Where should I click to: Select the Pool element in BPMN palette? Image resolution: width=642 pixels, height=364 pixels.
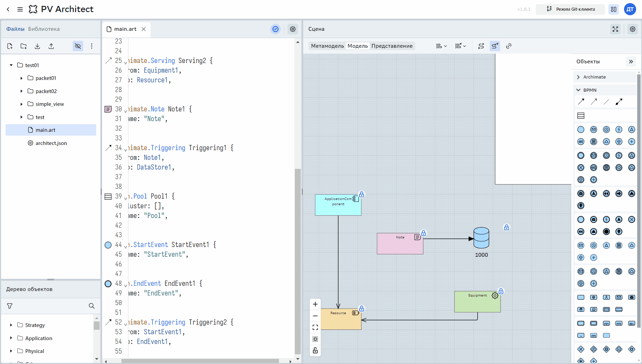coord(581,116)
